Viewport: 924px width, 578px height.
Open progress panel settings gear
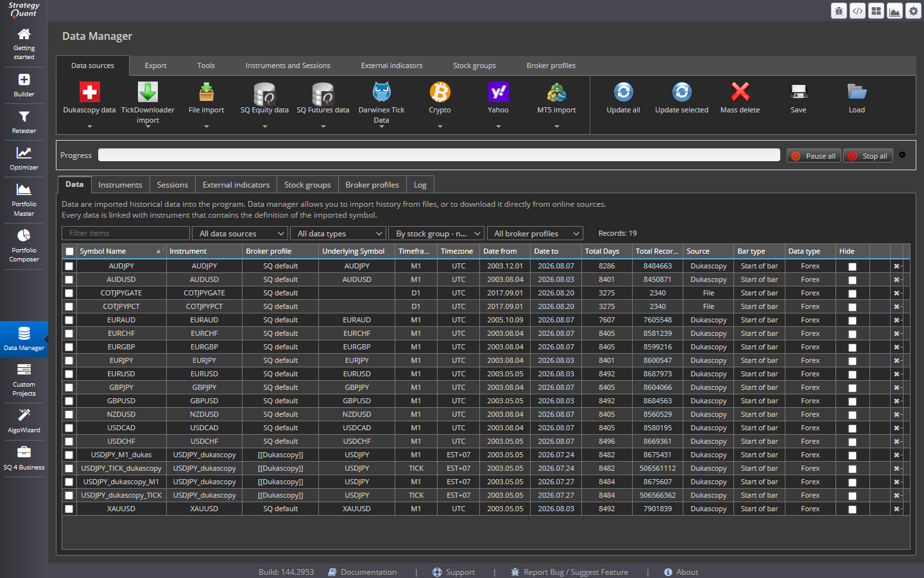click(x=902, y=155)
